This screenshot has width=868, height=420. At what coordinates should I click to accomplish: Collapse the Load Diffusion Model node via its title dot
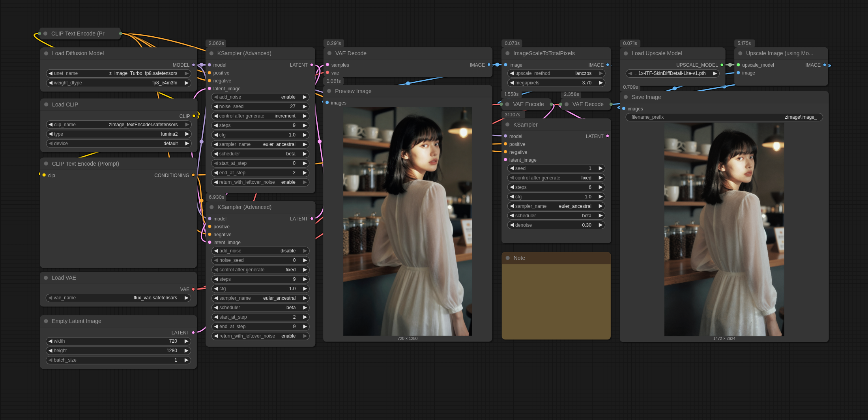(46, 53)
